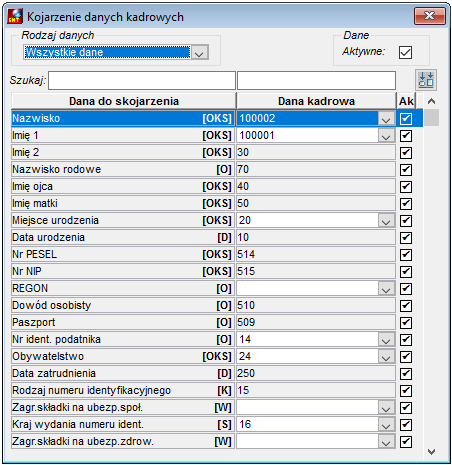The width and height of the screenshot is (452, 465).
Task: Click the second search field under Dane
Action: [316, 80]
